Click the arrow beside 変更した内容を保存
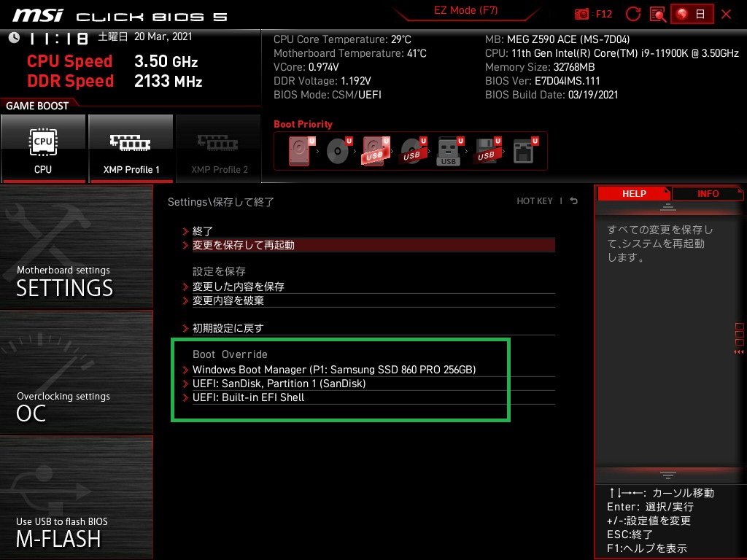This screenshot has width=747, height=560. (185, 287)
